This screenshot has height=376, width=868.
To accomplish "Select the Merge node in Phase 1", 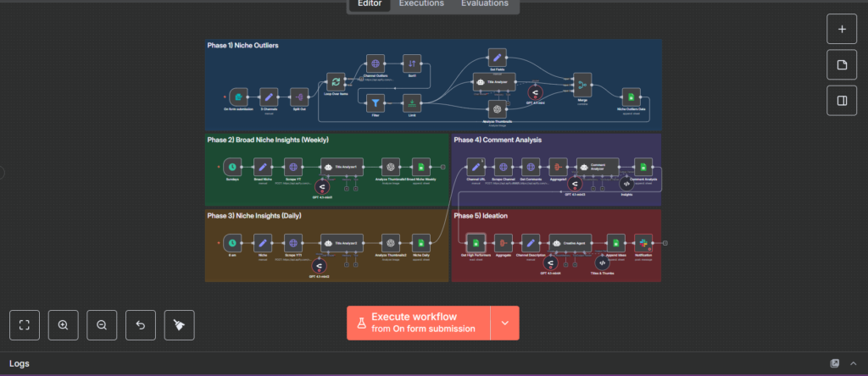I will pyautogui.click(x=581, y=86).
